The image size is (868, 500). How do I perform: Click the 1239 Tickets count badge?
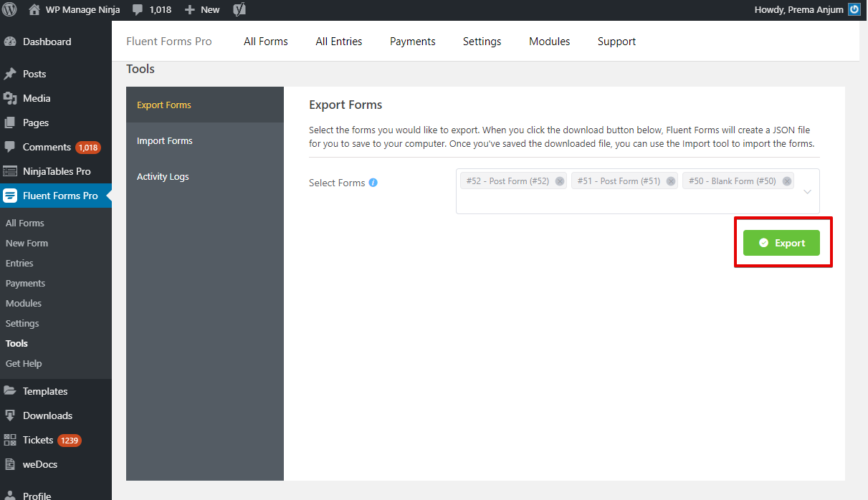tap(70, 441)
